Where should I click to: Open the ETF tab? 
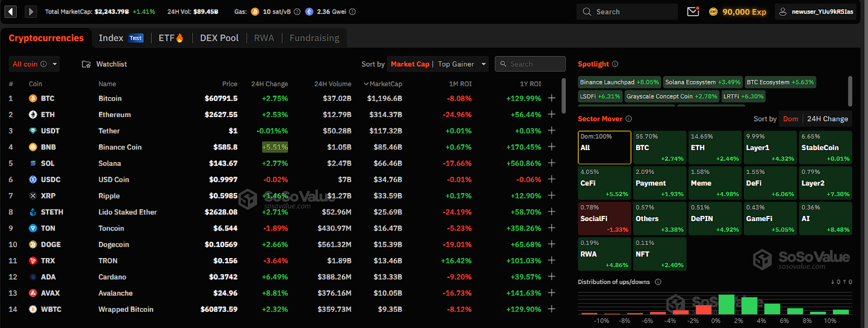click(x=170, y=38)
